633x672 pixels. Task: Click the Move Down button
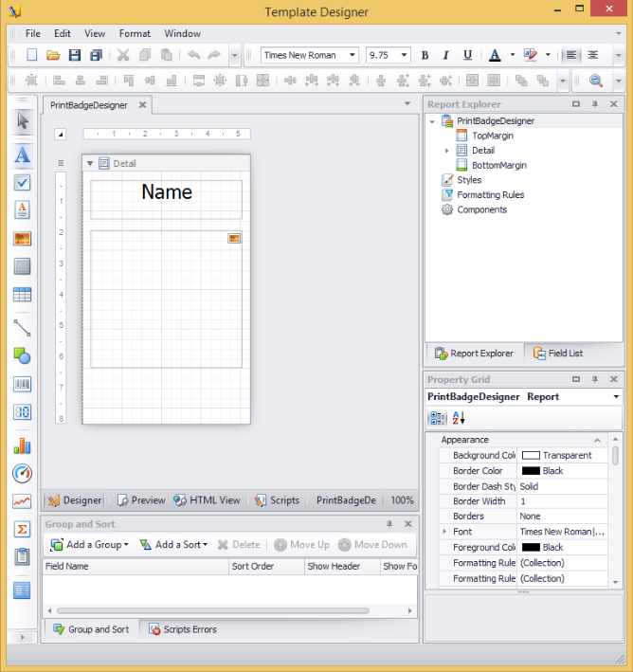[372, 545]
